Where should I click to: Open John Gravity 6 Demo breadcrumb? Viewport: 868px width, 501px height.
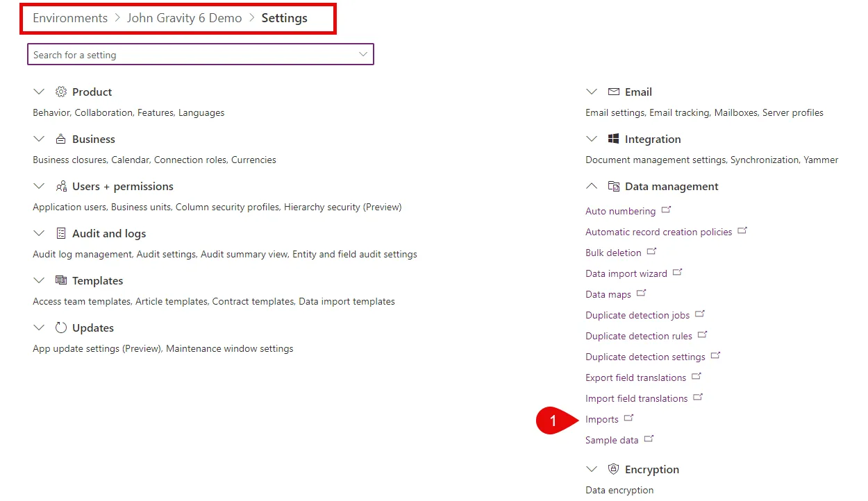184,18
